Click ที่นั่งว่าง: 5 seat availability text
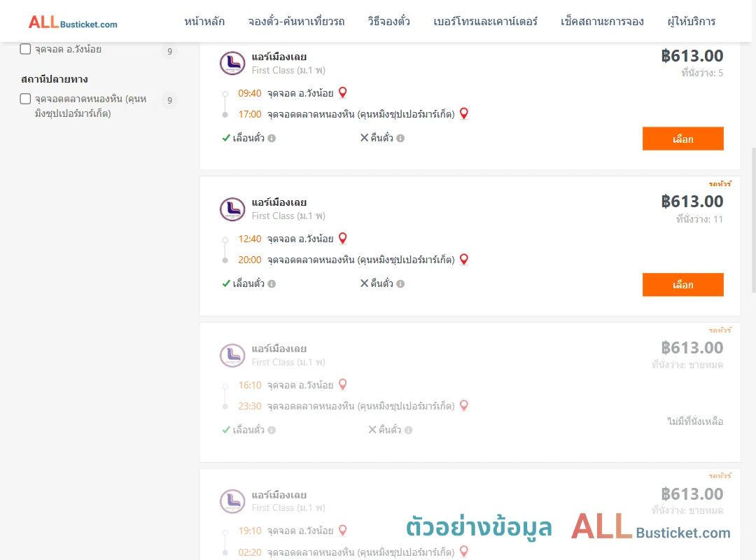The width and height of the screenshot is (756, 560). [x=702, y=73]
